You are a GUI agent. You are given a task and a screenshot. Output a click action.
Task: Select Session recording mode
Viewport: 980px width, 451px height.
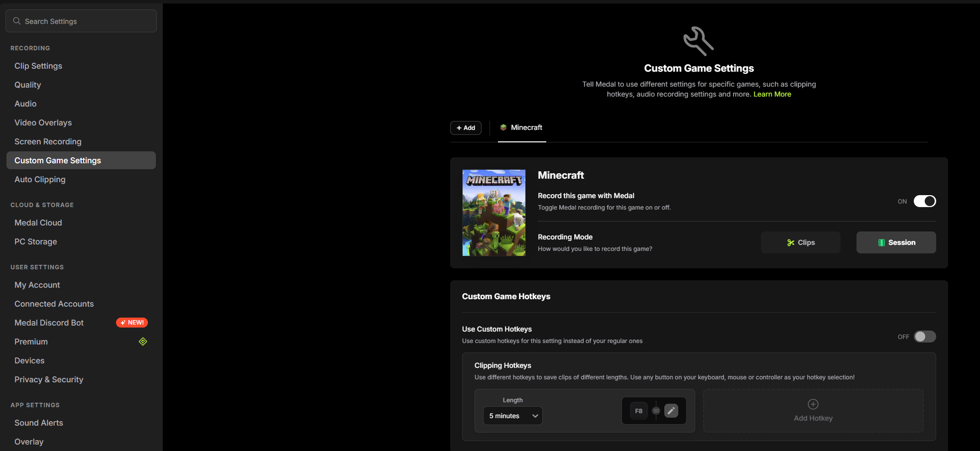pos(896,242)
